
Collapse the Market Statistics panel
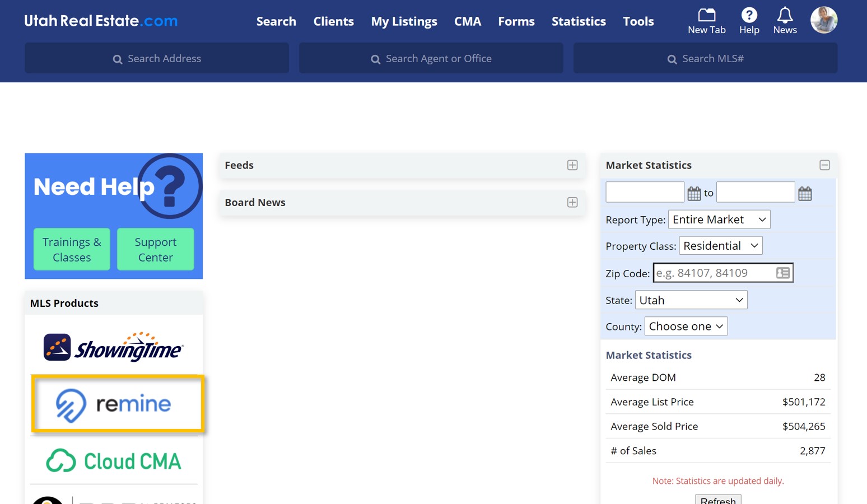point(824,165)
